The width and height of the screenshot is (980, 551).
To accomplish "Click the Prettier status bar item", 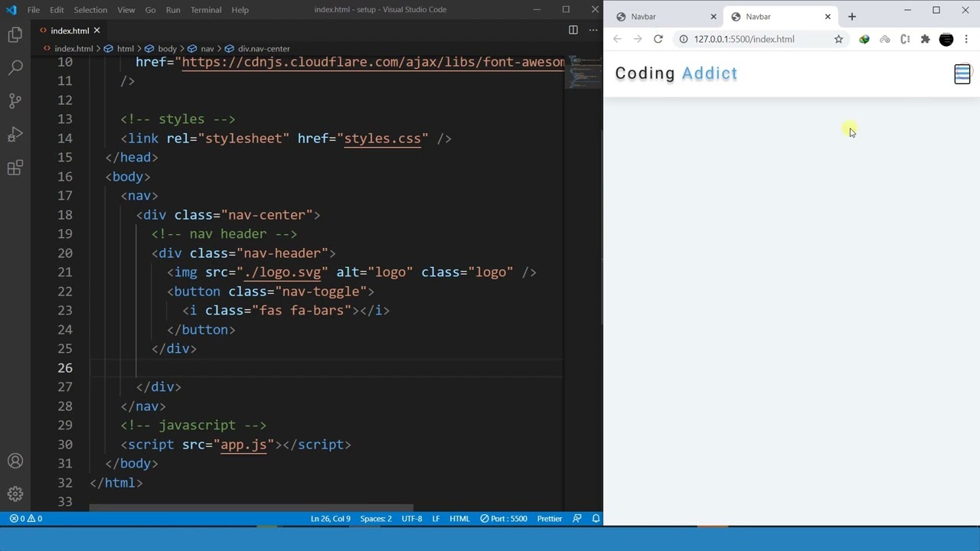I will (x=550, y=518).
